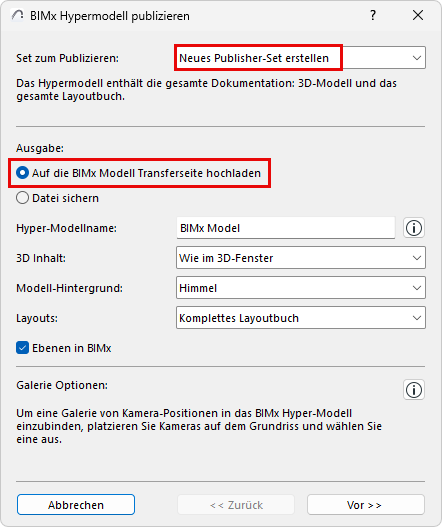Select 'Auf die BIMx Modell Transferseite hochladen' radio
This screenshot has width=442, height=527.
pyautogui.click(x=22, y=173)
